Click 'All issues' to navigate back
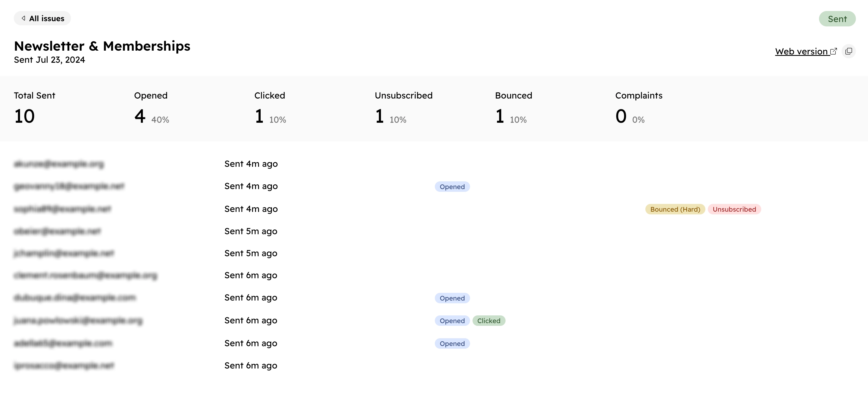This screenshot has height=393, width=868. click(43, 18)
